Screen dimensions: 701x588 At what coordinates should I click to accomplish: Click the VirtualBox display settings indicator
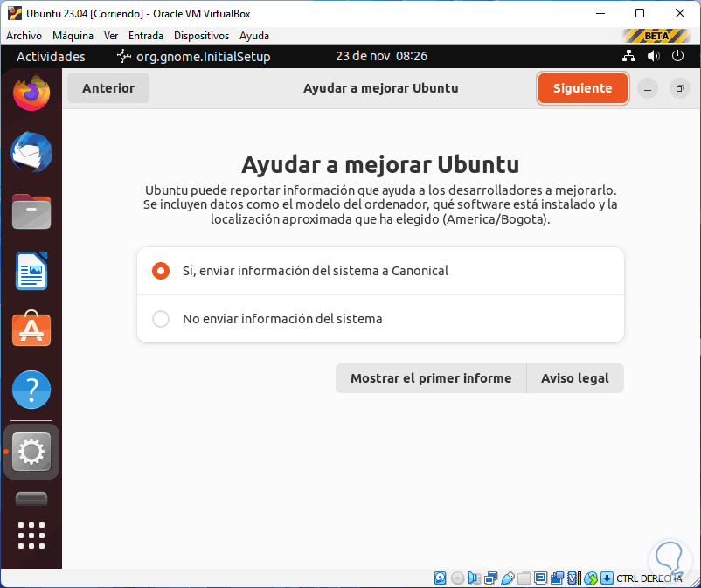(x=540, y=578)
